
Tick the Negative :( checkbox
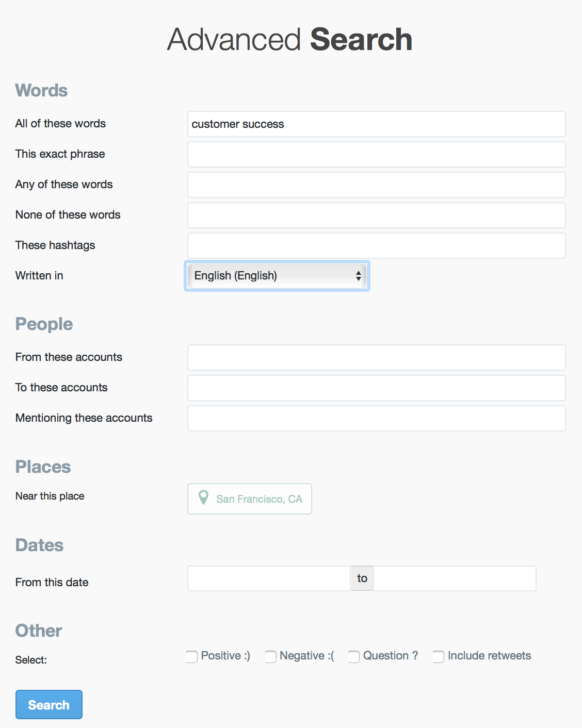click(270, 656)
